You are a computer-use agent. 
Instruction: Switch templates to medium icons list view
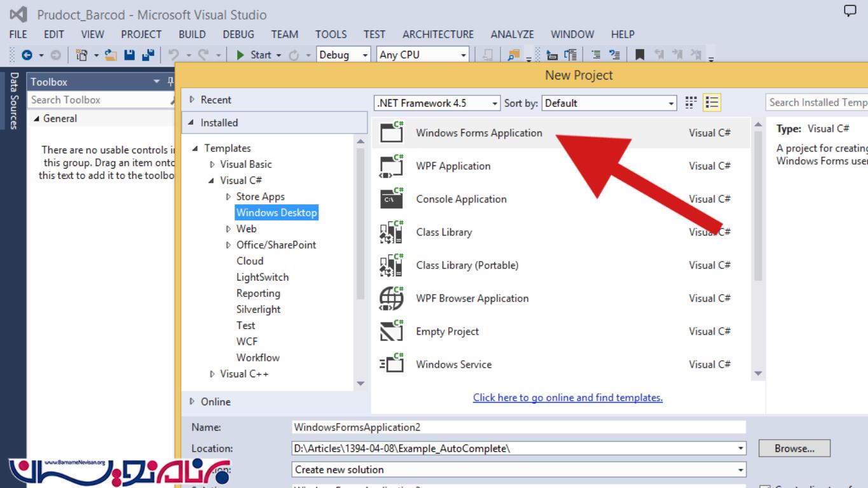pos(712,103)
